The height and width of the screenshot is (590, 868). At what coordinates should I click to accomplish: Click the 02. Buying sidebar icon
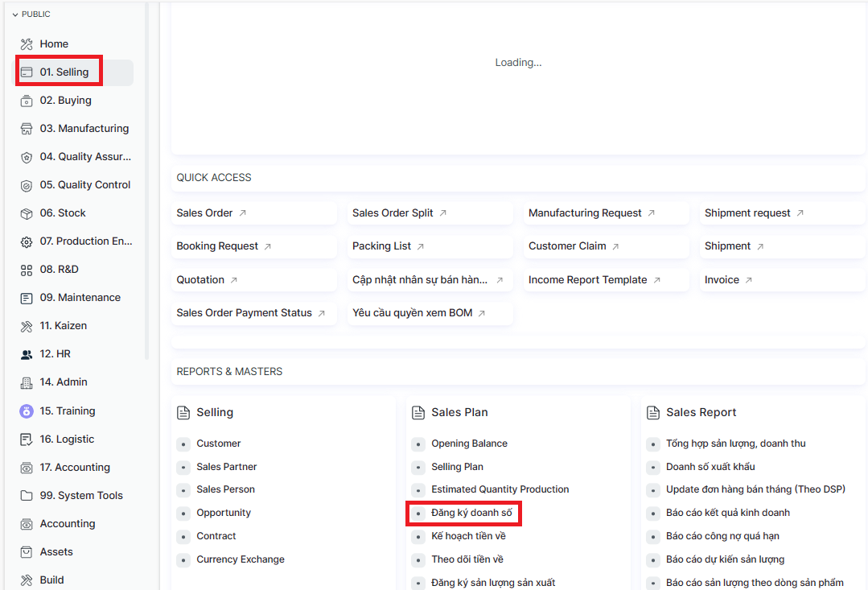[x=27, y=101]
